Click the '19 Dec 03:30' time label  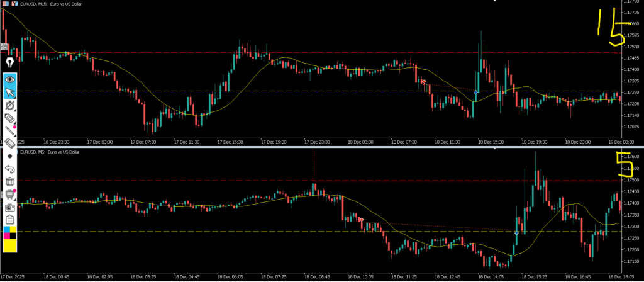click(x=621, y=142)
